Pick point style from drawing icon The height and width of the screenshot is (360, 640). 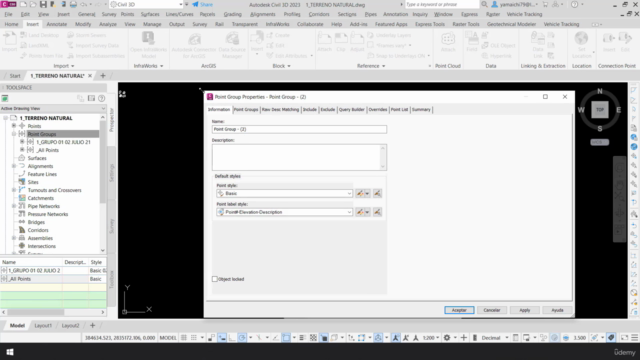[377, 193]
